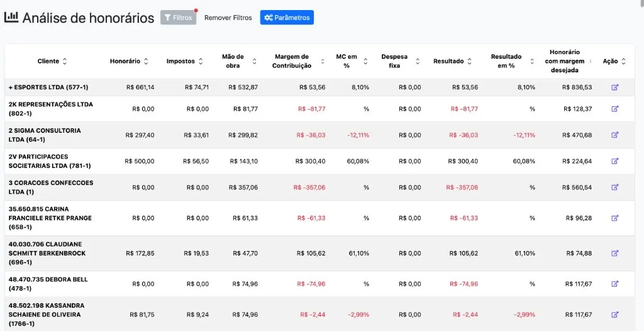
Task: Select client 2V PARTICIPACOES SOCIETARIAS LTDA
Action: [50, 161]
